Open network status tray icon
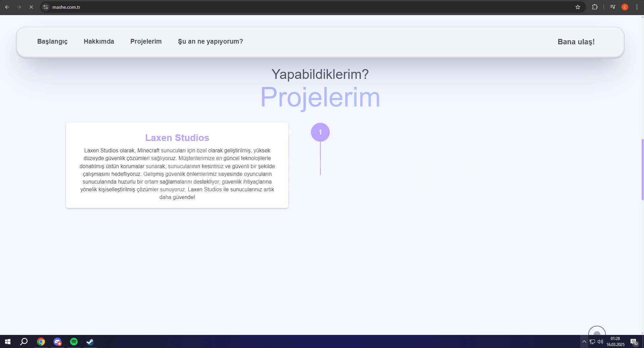Image resolution: width=644 pixels, height=348 pixels. (592, 342)
